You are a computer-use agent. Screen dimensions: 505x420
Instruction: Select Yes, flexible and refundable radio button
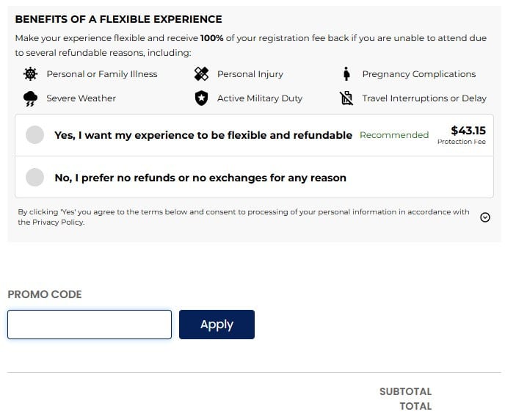click(34, 135)
